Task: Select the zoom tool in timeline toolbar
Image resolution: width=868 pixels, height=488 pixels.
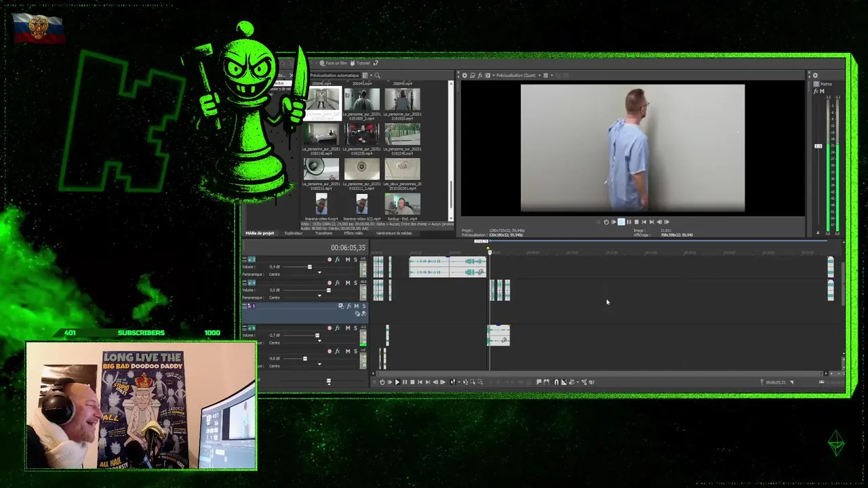Action: [x=480, y=382]
